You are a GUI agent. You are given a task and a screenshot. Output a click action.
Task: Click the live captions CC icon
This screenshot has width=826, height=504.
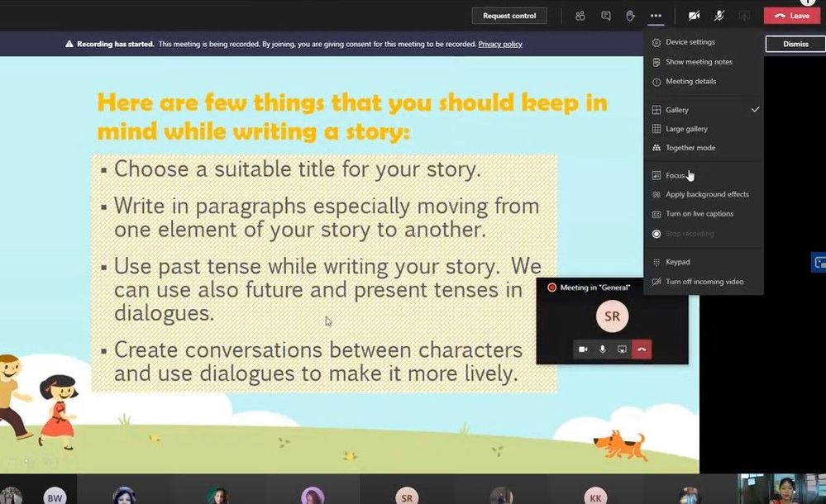(657, 214)
